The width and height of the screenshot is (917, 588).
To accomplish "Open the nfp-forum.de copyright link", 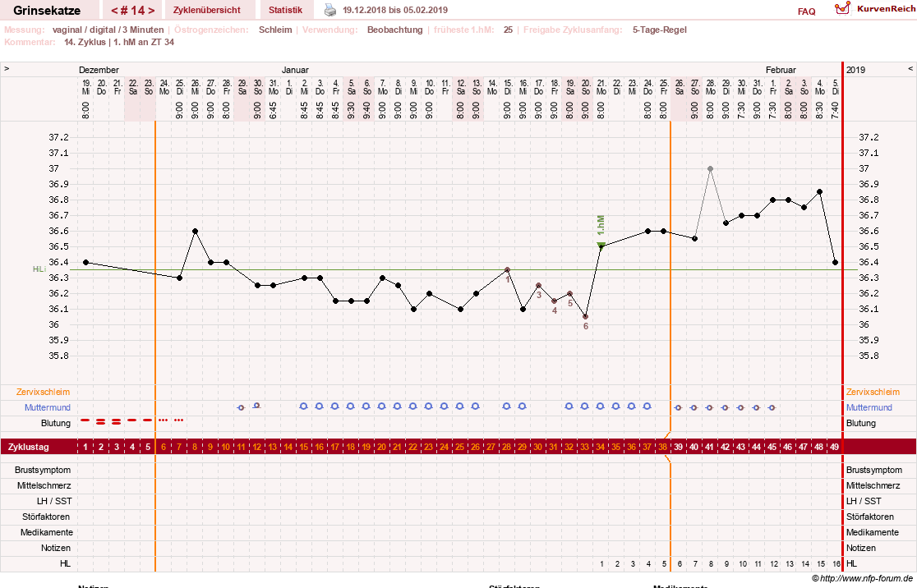I will tap(863, 578).
